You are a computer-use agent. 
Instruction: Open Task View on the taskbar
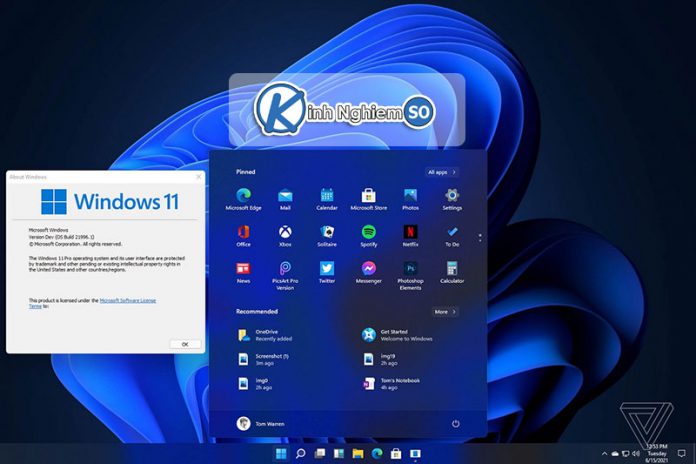coord(320,453)
